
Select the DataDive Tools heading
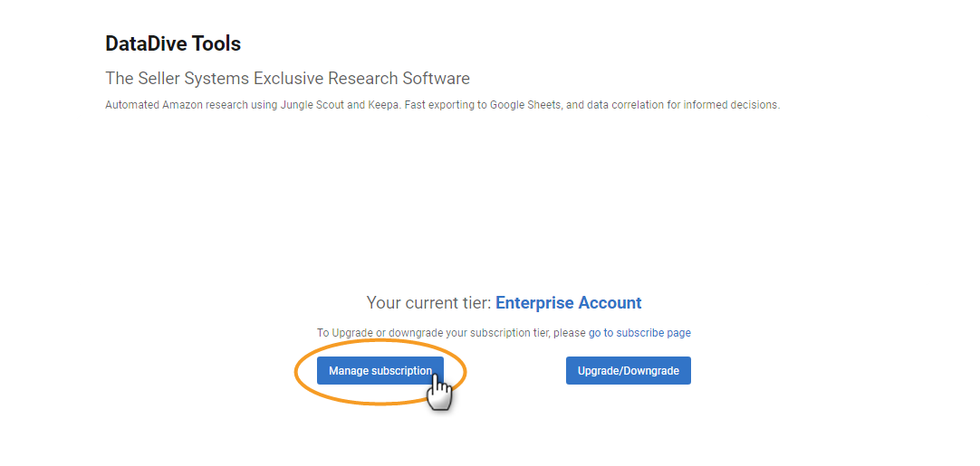pyautogui.click(x=173, y=43)
